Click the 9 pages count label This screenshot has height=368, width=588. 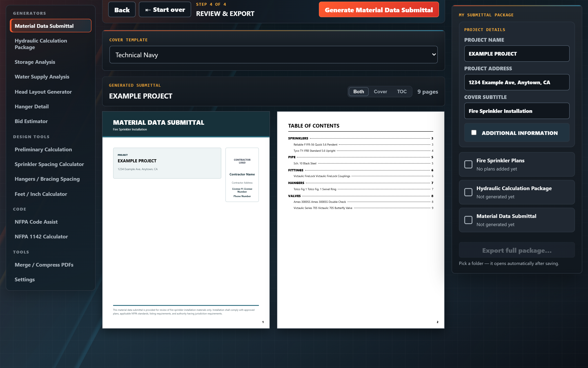[428, 92]
